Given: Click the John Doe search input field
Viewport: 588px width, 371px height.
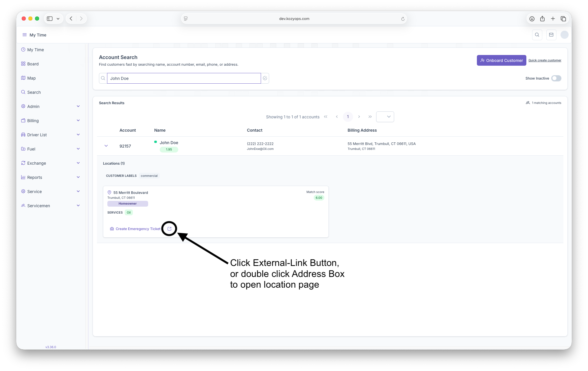Looking at the screenshot, I should pos(184,78).
